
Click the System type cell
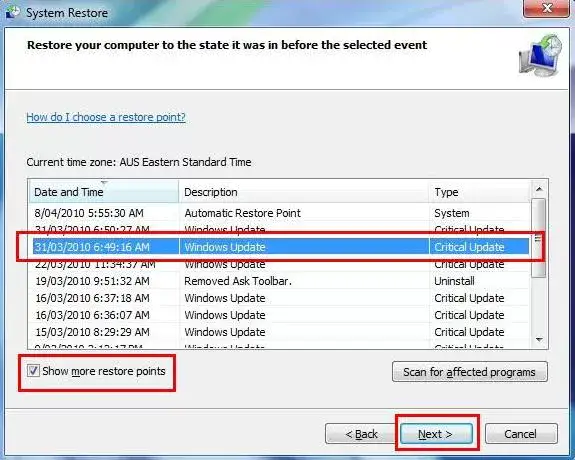click(x=452, y=213)
